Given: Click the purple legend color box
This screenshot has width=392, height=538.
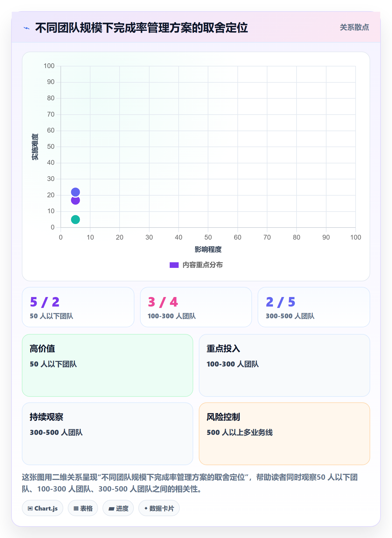Looking at the screenshot, I should (174, 265).
